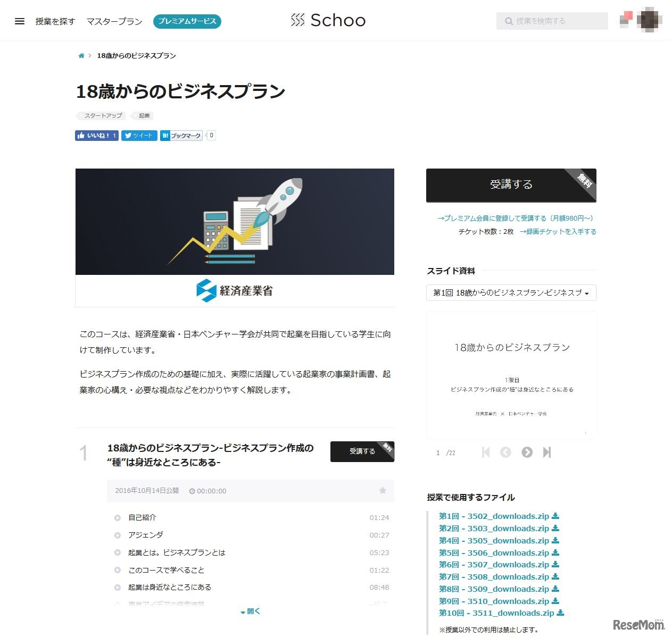This screenshot has height=637, width=672.
Task: Advance to the next slide arrow
Action: coord(527,452)
